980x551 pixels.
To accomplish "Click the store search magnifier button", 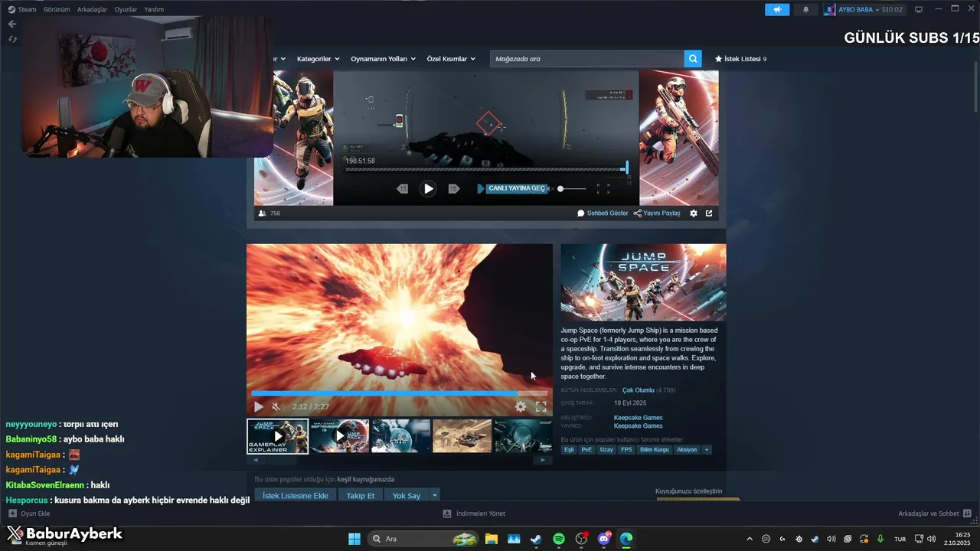I will 693,59.
